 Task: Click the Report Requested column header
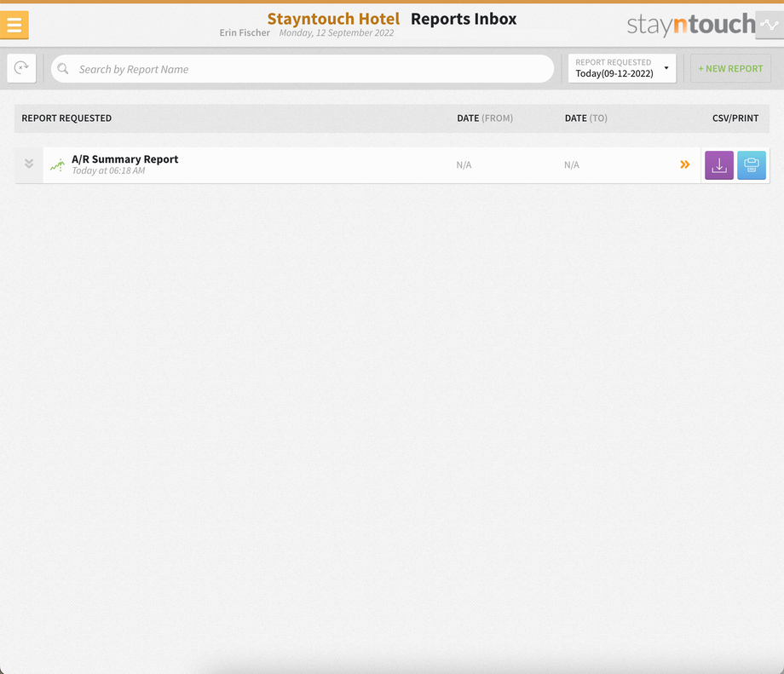point(66,118)
